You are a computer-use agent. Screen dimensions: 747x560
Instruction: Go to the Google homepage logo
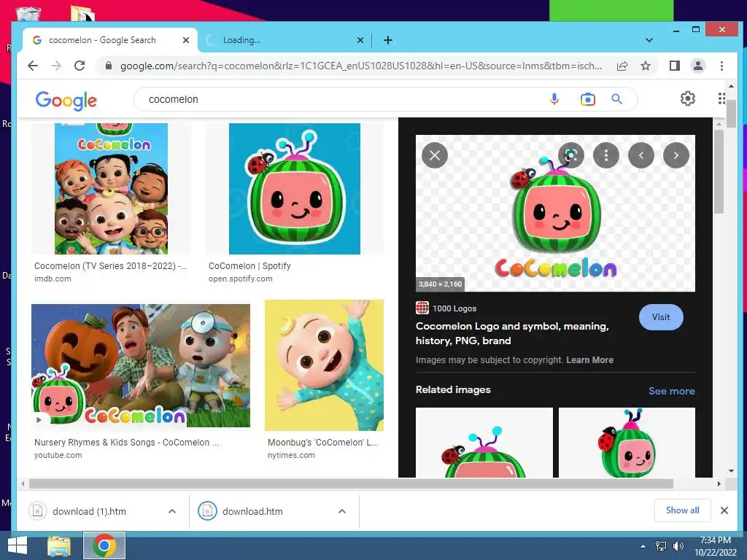click(x=66, y=100)
